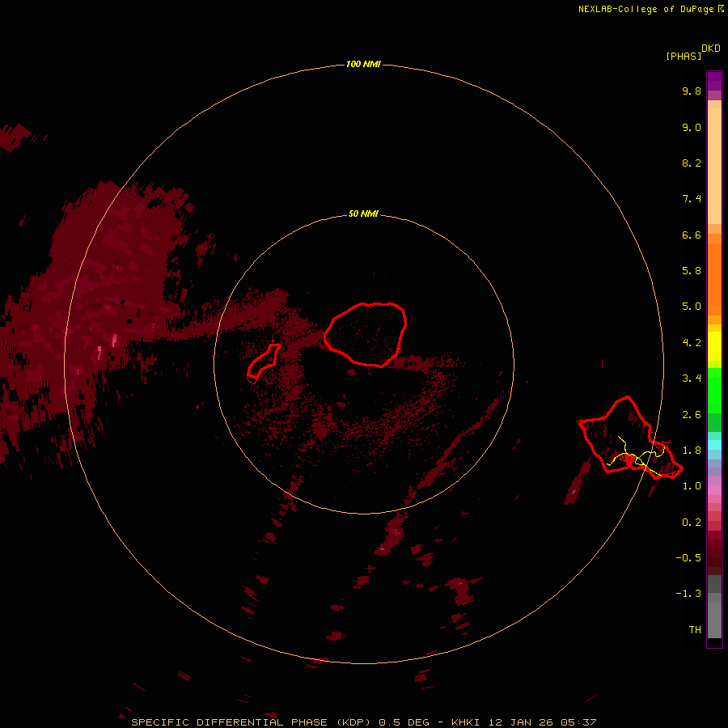
Task: Click the 3.4 legend value
Action: (x=692, y=379)
